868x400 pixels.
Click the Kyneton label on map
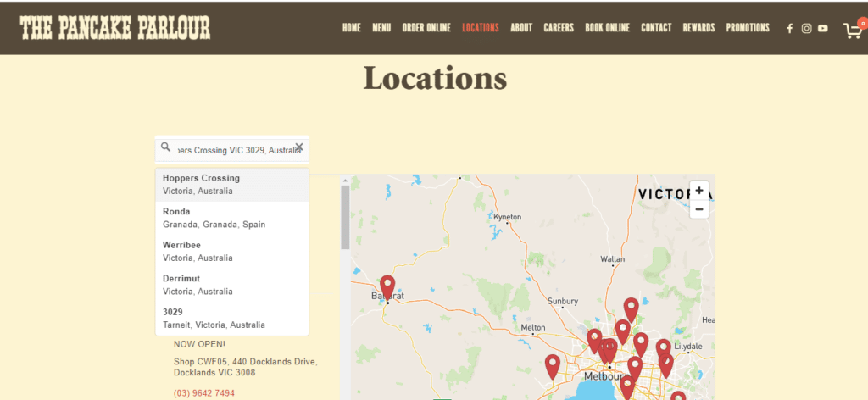click(x=508, y=217)
